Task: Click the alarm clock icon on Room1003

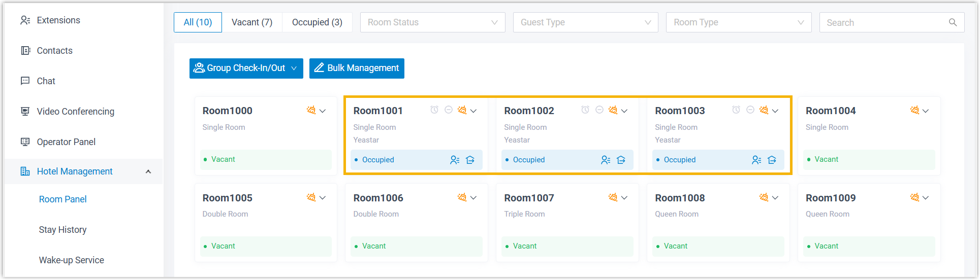Action: (x=736, y=110)
